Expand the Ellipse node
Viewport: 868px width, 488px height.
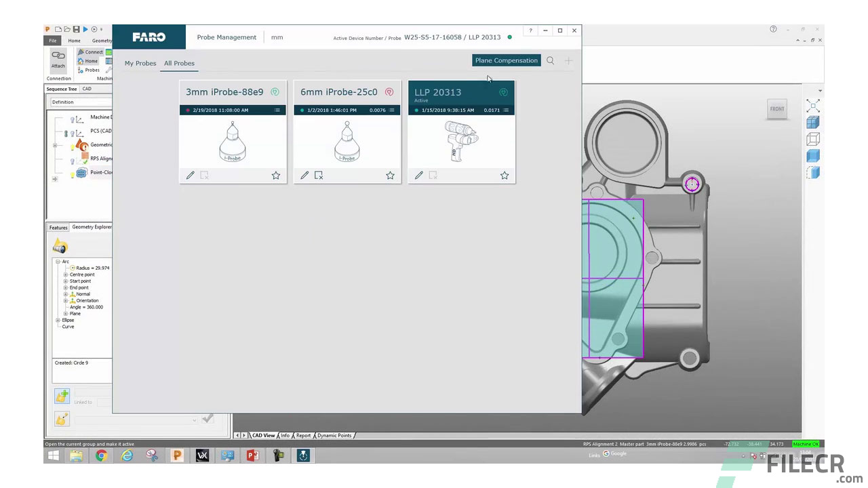point(58,320)
